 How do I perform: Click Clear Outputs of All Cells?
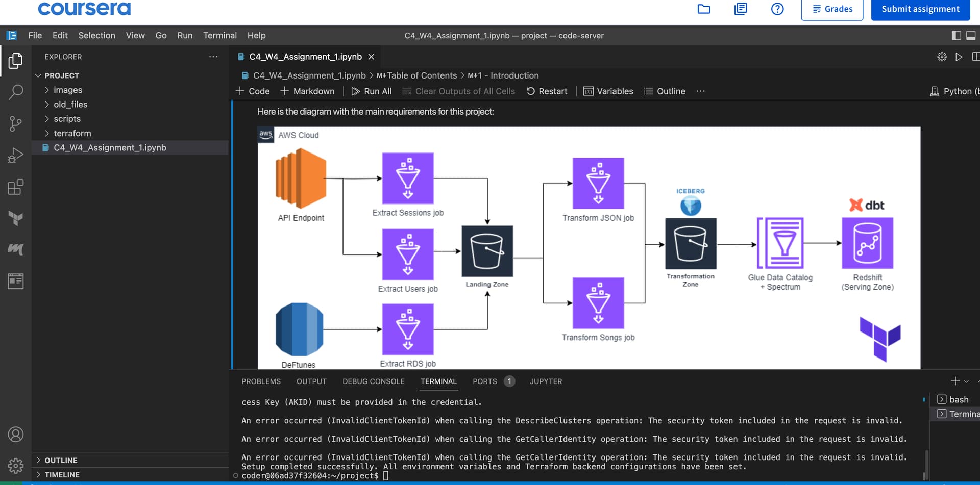tap(458, 91)
